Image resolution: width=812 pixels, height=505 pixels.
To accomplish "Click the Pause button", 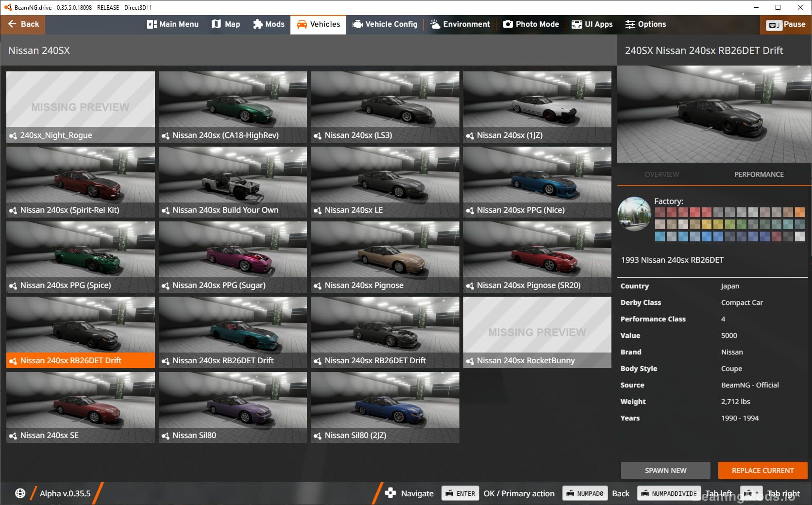I will [x=786, y=24].
